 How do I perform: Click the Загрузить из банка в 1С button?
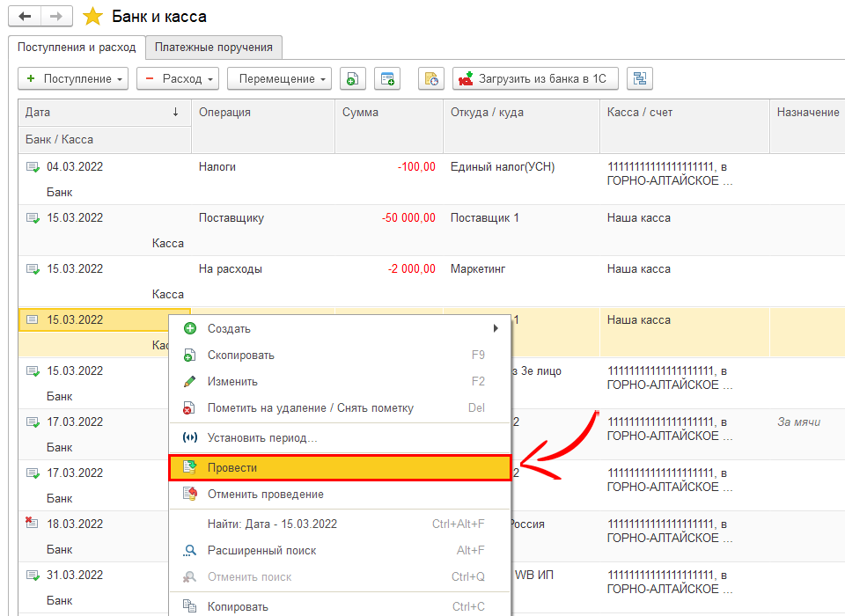tap(535, 79)
